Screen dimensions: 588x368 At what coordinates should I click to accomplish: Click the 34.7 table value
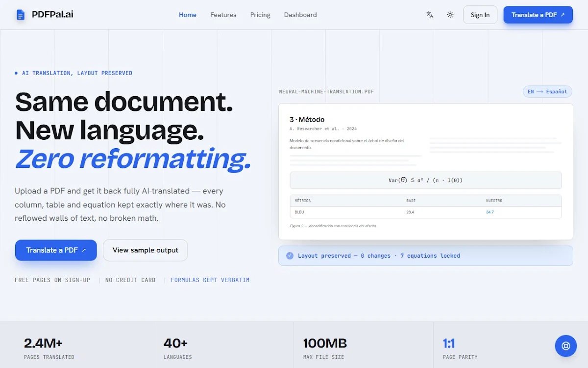pyautogui.click(x=490, y=212)
